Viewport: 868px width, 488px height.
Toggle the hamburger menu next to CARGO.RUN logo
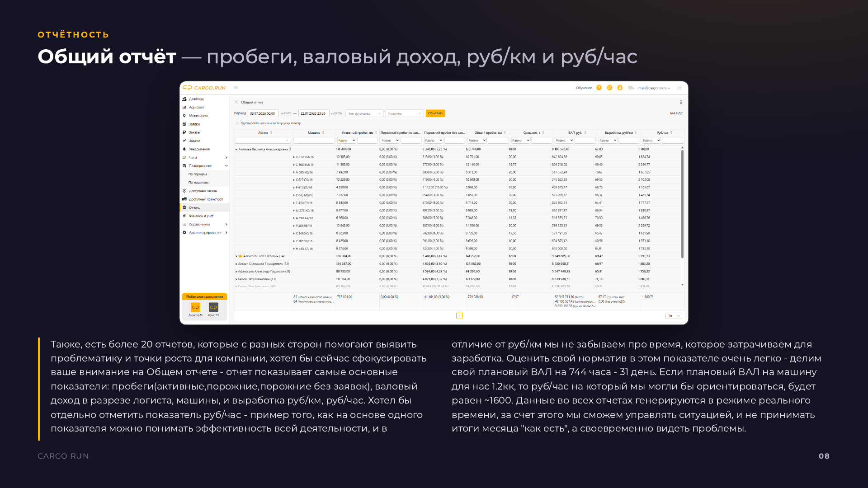pyautogui.click(x=236, y=88)
